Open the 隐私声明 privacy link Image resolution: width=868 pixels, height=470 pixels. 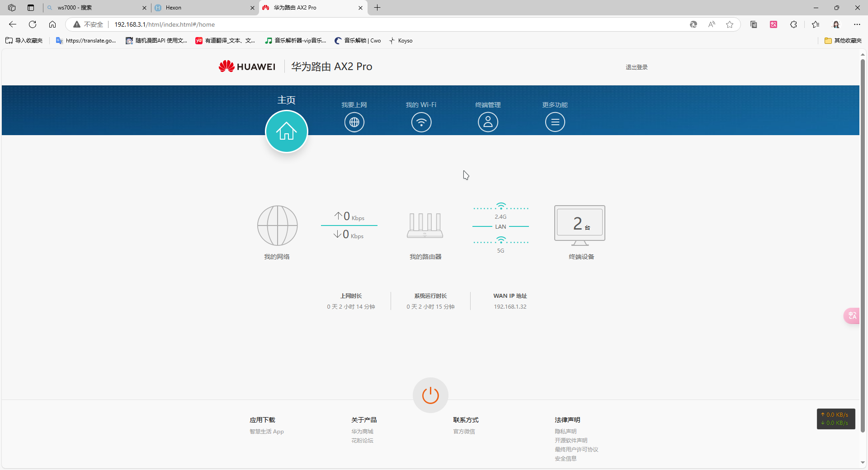[566, 432]
